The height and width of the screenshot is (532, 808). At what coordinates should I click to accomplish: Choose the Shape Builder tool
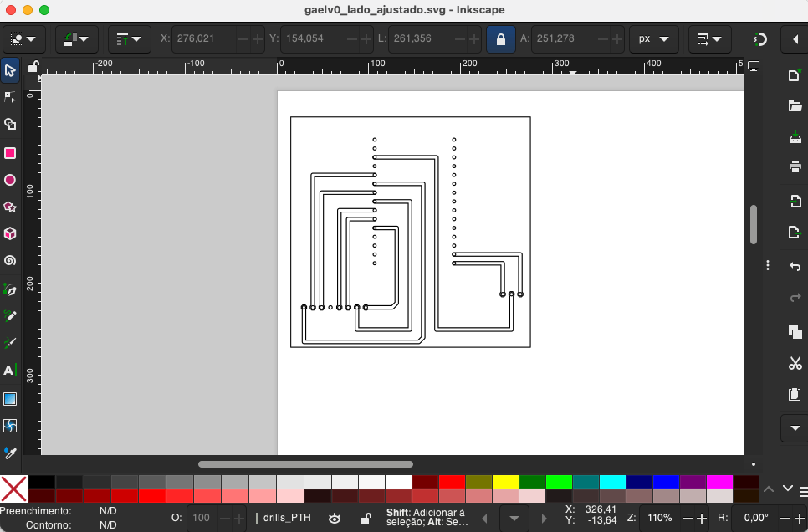[10, 124]
